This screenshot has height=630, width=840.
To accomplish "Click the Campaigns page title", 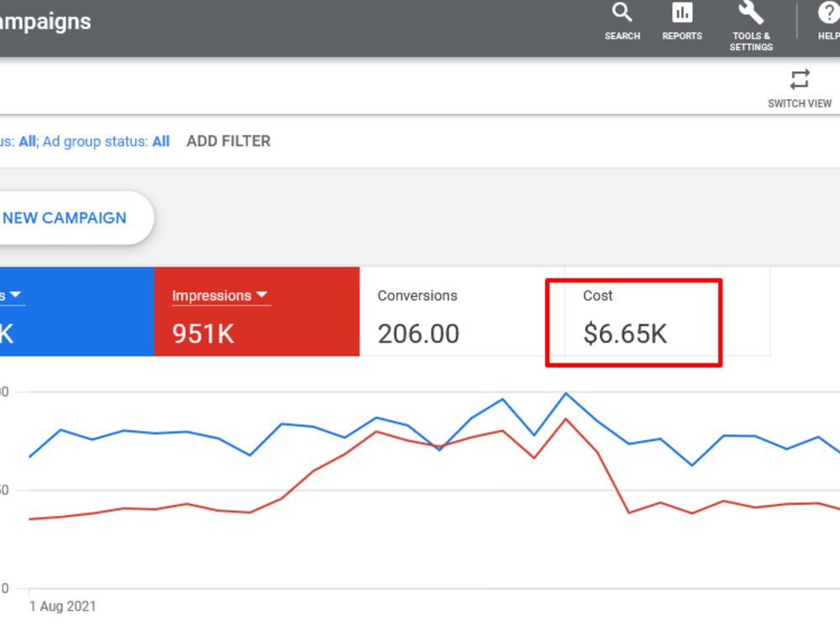I will pos(45,22).
